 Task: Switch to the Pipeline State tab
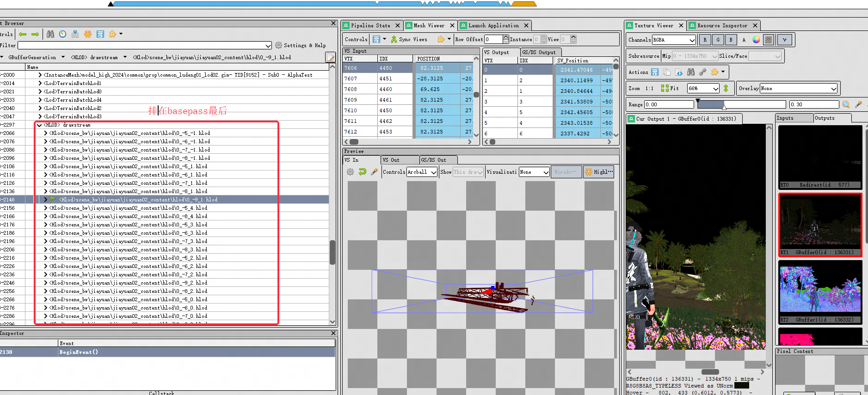[x=370, y=26]
